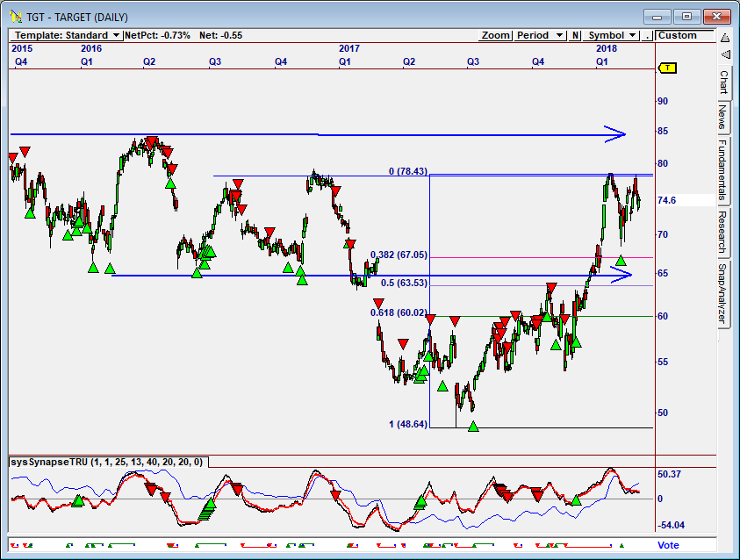Screen dimensions: 740x560
Task: Select the purple 0.5 Fibonacci level line
Action: coord(542,285)
